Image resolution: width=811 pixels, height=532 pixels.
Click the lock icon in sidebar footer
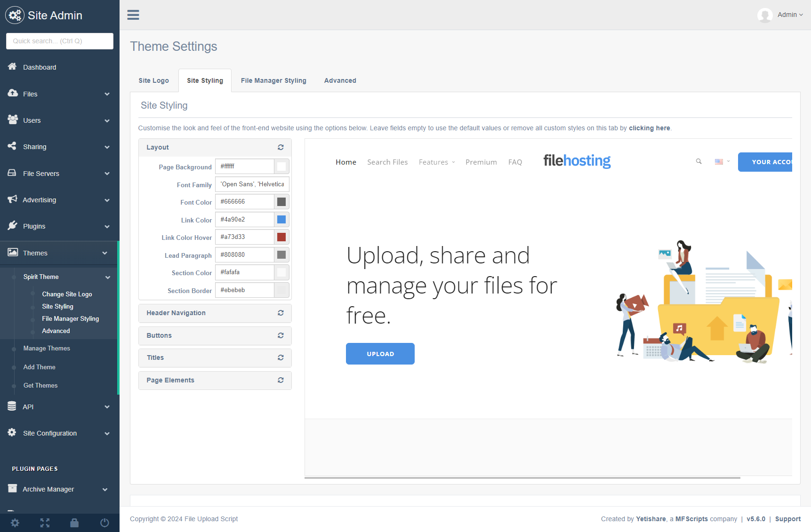click(x=74, y=523)
